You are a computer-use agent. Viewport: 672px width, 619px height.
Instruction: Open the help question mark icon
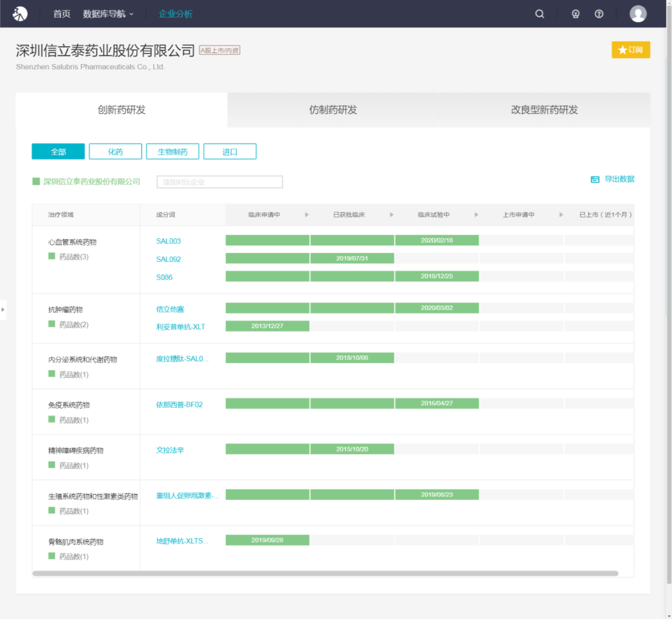click(x=599, y=14)
